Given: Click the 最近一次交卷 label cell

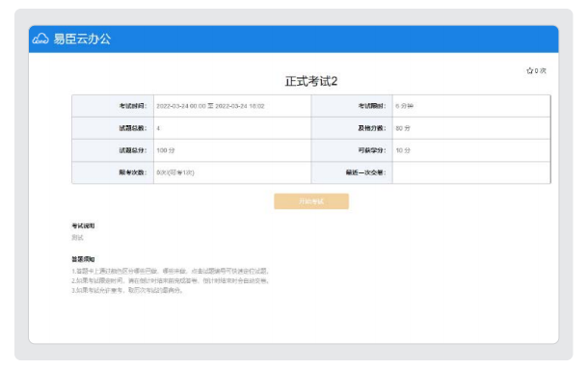Looking at the screenshot, I should point(352,172).
